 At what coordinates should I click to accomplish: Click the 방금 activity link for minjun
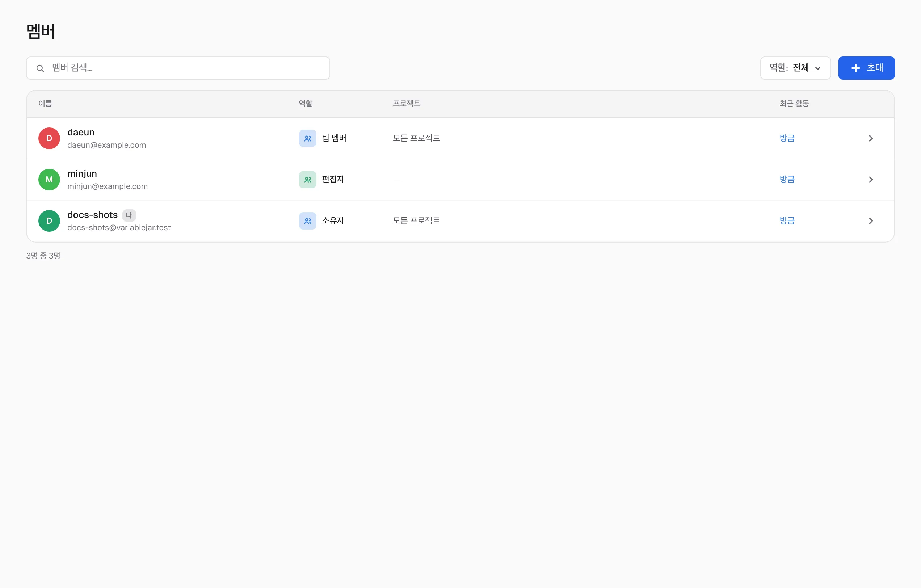pyautogui.click(x=787, y=180)
